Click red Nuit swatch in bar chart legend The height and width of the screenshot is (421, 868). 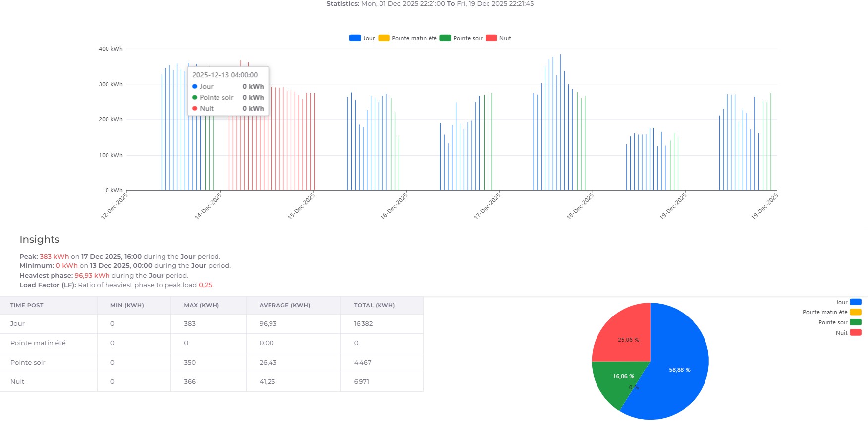tap(491, 38)
